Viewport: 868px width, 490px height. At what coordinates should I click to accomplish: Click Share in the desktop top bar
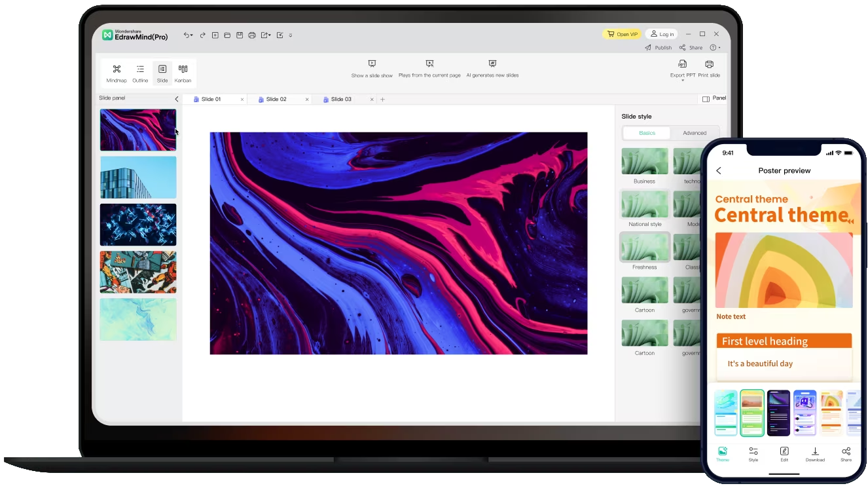[691, 48]
